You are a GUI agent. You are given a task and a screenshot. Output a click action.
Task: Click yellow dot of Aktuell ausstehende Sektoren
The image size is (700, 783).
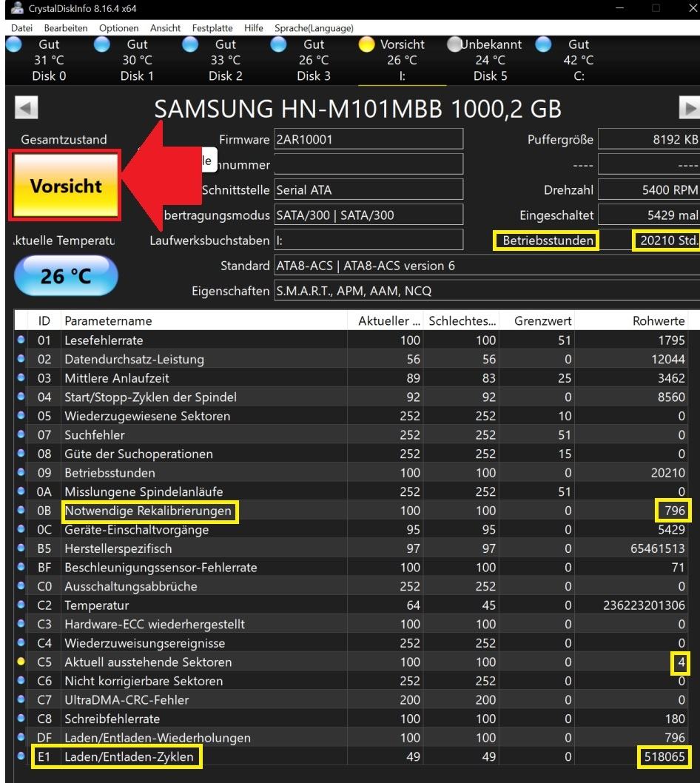tap(21, 661)
